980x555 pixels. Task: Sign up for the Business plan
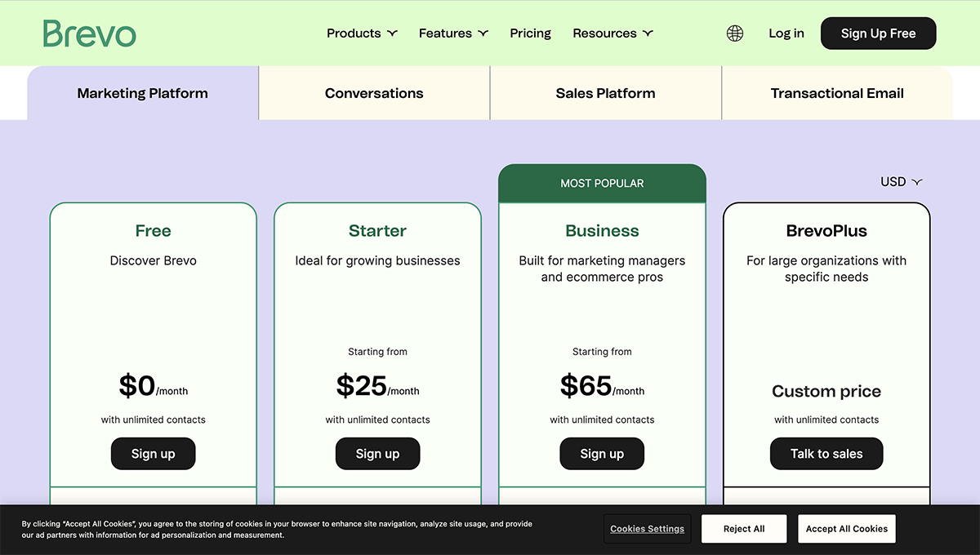click(x=602, y=453)
